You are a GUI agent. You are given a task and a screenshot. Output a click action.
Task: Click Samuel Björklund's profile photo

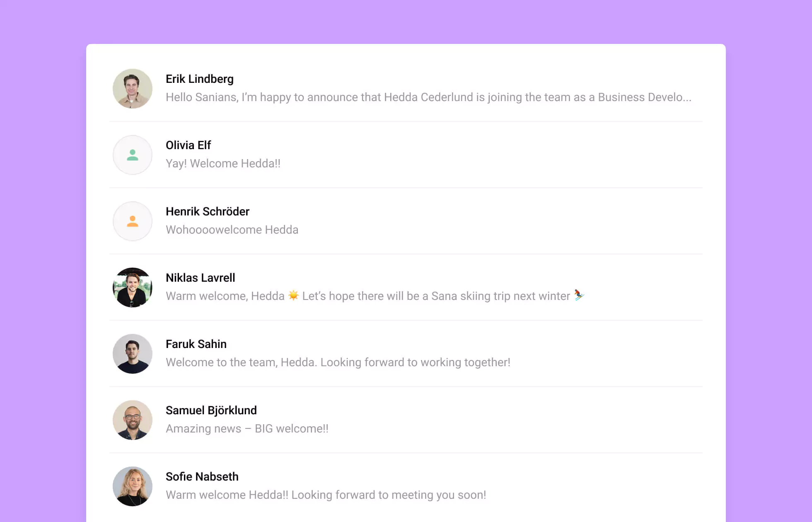(133, 420)
